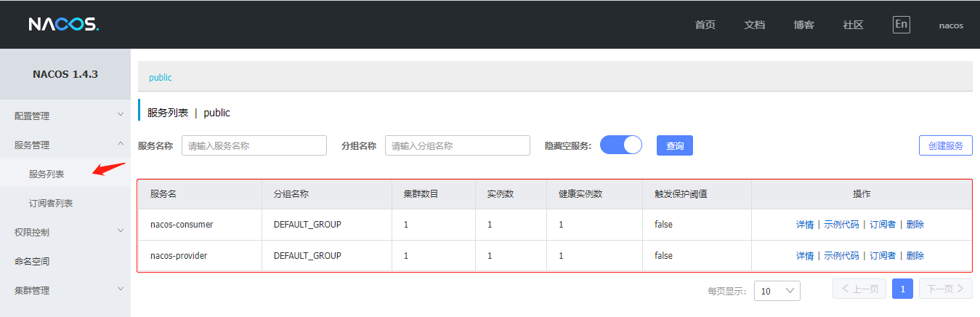Open 订阅者列表 in the sidebar
980x317 pixels.
(x=51, y=203)
